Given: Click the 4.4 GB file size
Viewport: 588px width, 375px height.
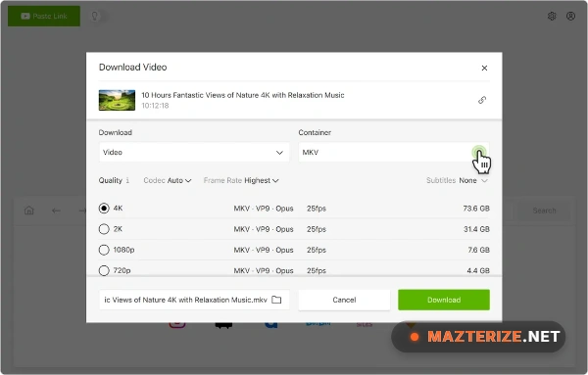Looking at the screenshot, I should (x=478, y=270).
